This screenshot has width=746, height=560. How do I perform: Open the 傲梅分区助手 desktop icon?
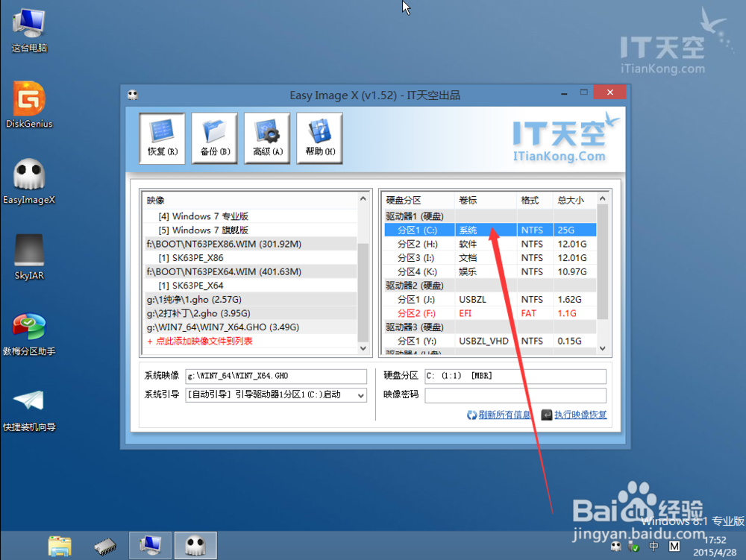click(x=30, y=333)
